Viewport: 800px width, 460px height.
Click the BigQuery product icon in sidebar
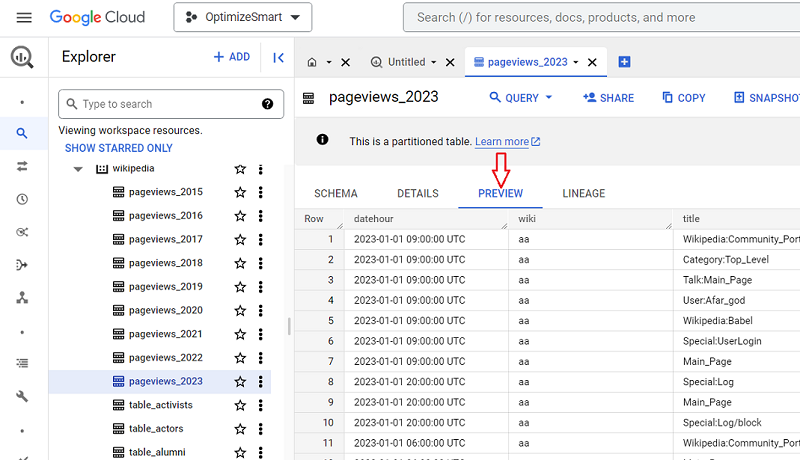[22, 57]
